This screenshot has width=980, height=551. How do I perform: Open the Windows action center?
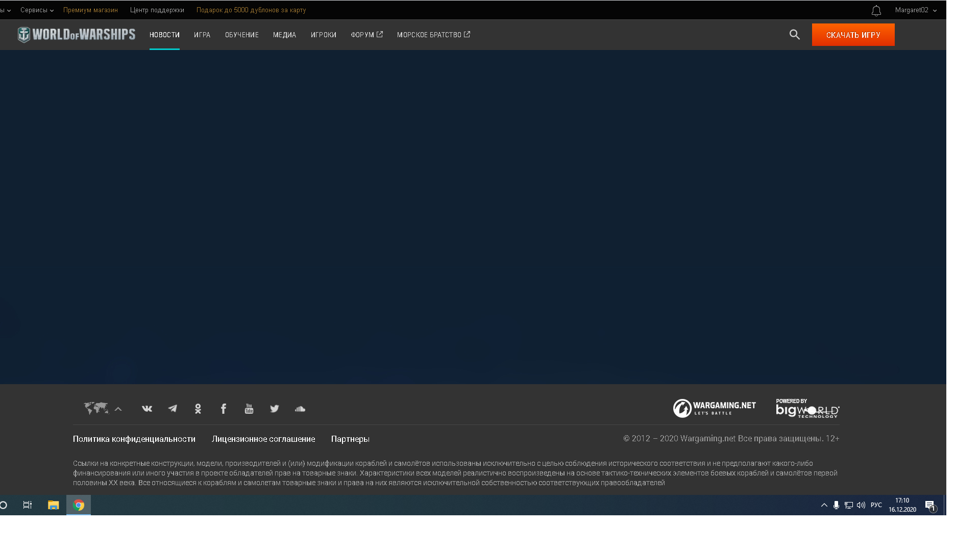[x=930, y=506]
